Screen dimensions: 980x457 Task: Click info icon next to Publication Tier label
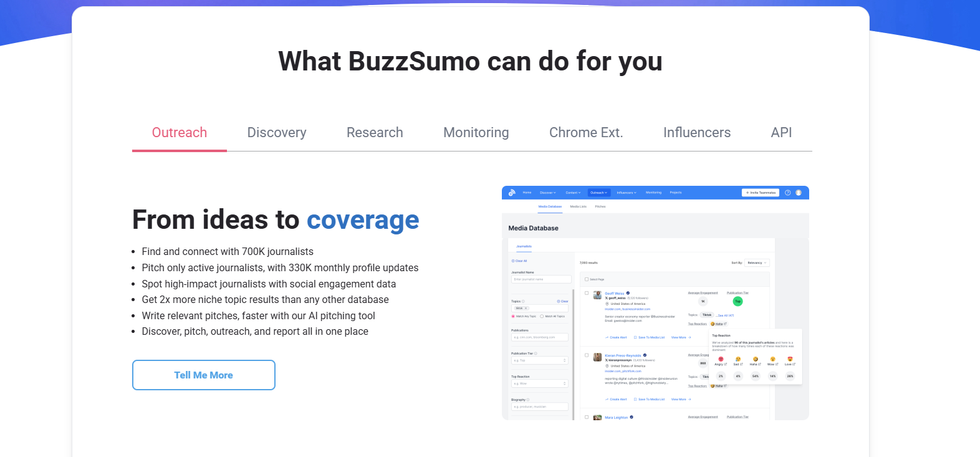tap(536, 354)
